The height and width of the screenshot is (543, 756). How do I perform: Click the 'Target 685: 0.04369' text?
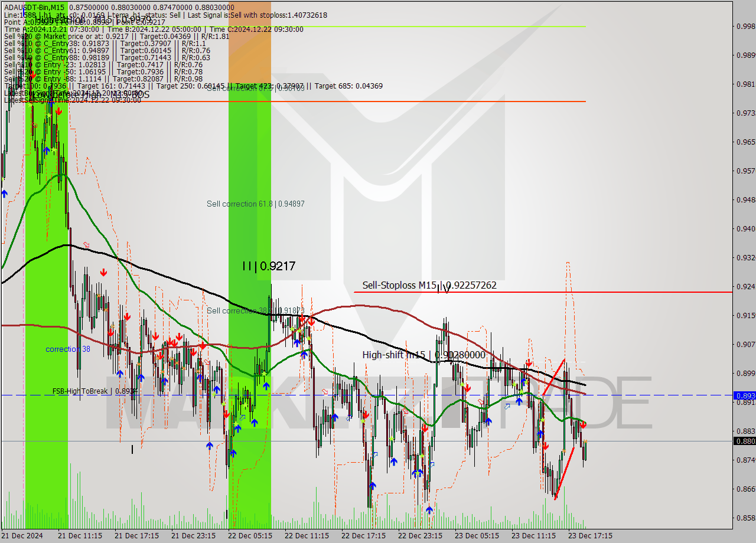(348, 86)
